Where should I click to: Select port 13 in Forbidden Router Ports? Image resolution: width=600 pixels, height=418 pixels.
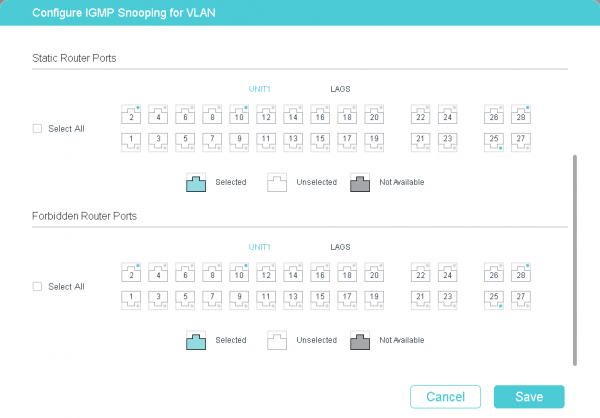pos(294,299)
